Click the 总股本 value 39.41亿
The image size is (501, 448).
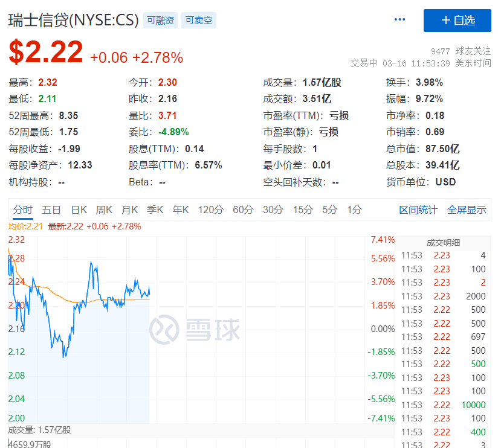(x=442, y=165)
